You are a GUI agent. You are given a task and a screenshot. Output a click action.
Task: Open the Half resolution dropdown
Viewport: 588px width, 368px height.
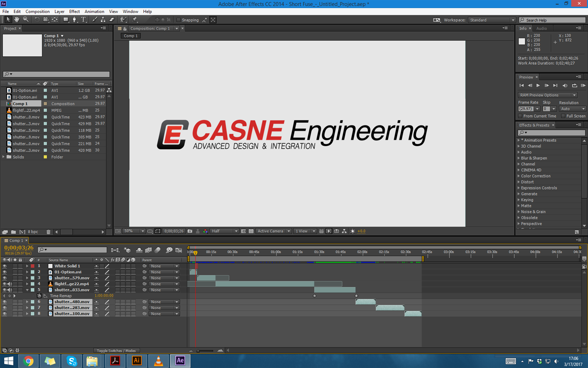click(225, 231)
